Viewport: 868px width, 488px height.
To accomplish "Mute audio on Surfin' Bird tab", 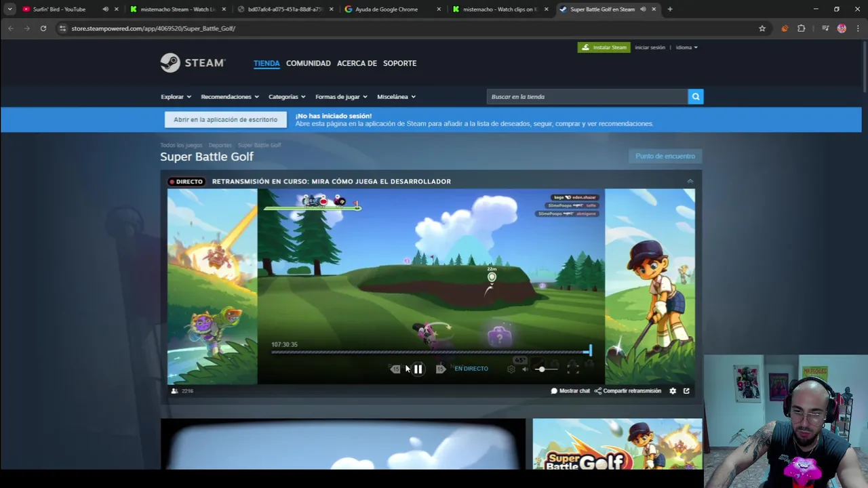I will click(x=105, y=9).
